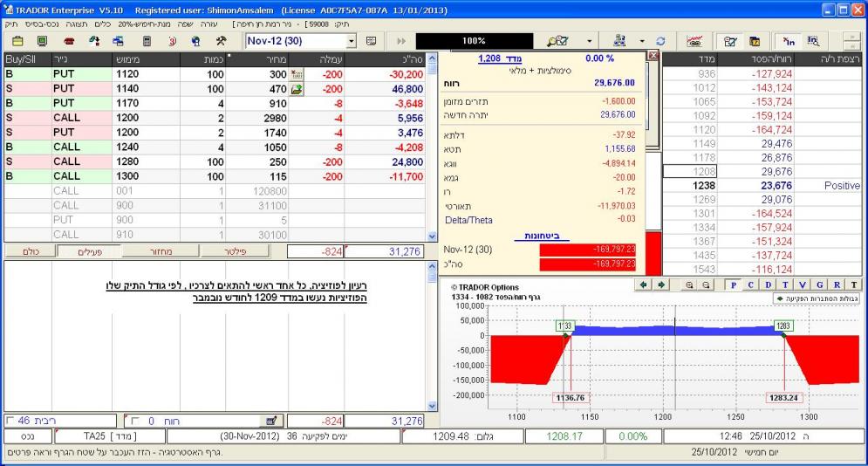The width and height of the screenshot is (868, 466).
Task: Toggle the ריבית 46 checkbox
Action: pos(10,421)
